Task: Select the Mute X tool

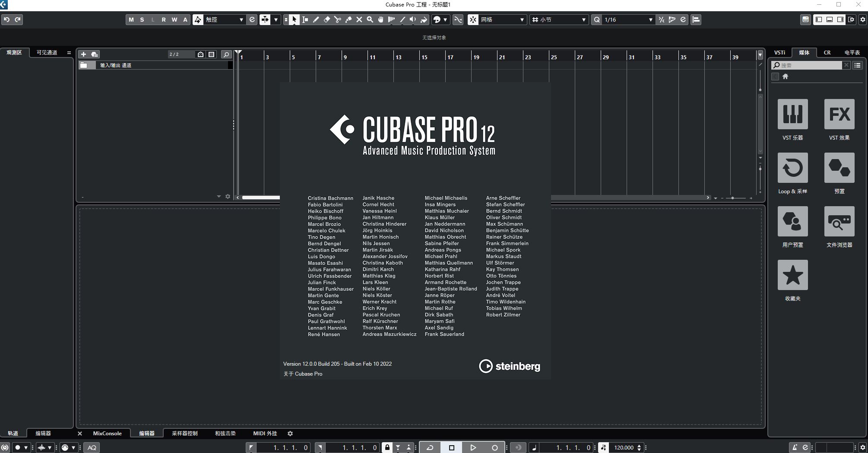Action: coord(359,19)
